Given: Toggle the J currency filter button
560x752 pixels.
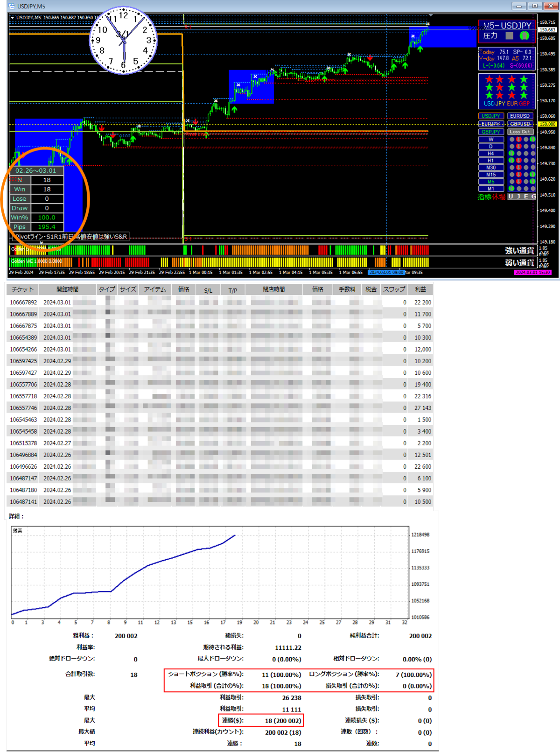Looking at the screenshot, I should [518, 197].
